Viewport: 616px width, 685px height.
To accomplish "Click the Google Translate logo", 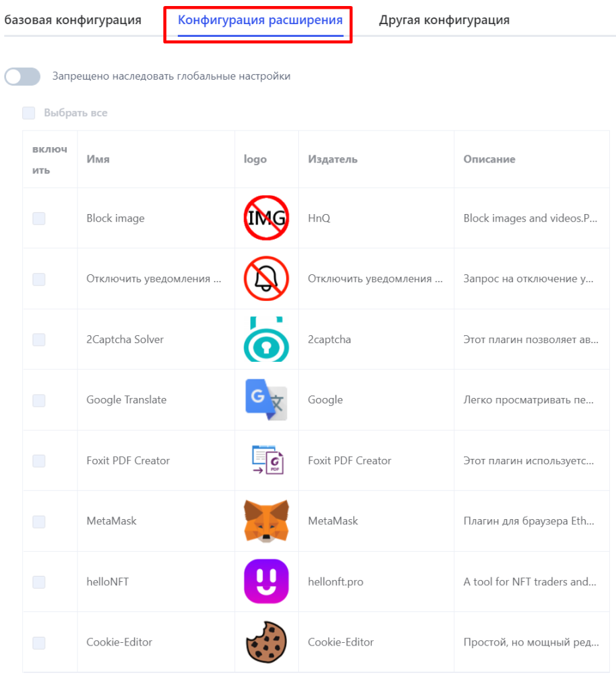I will [x=266, y=400].
